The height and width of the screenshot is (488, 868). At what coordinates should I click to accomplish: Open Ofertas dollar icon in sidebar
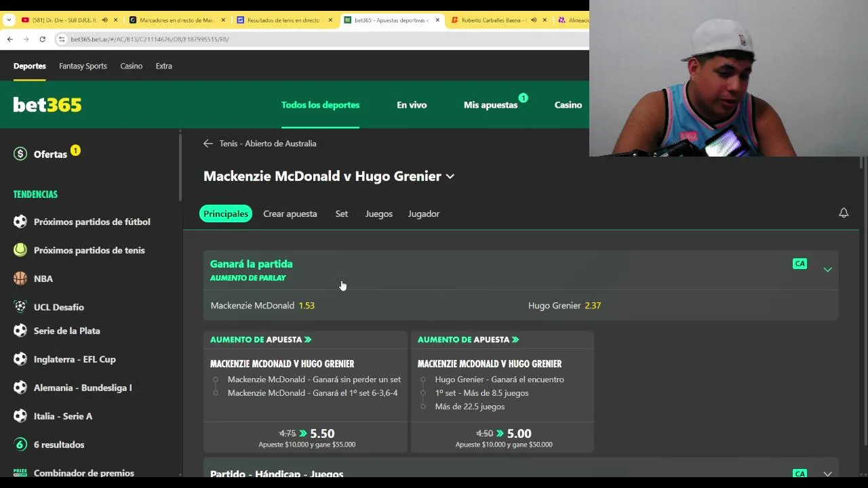point(20,154)
